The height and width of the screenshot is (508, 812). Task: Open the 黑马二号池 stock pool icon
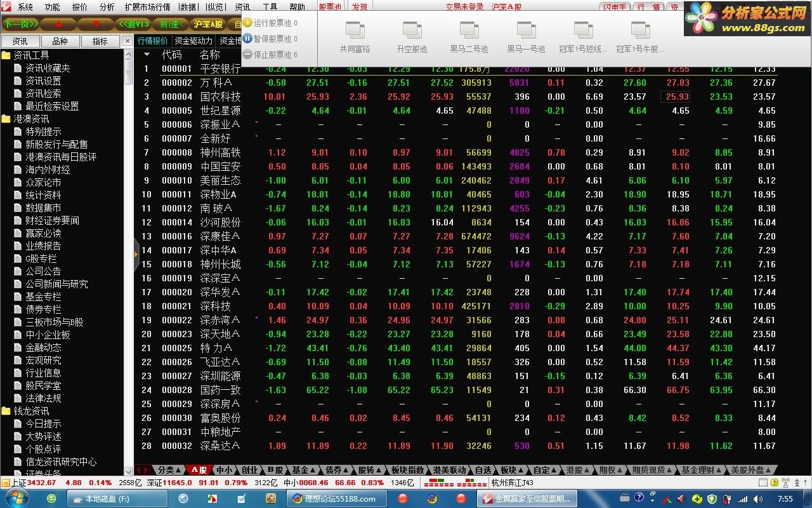pos(469,29)
